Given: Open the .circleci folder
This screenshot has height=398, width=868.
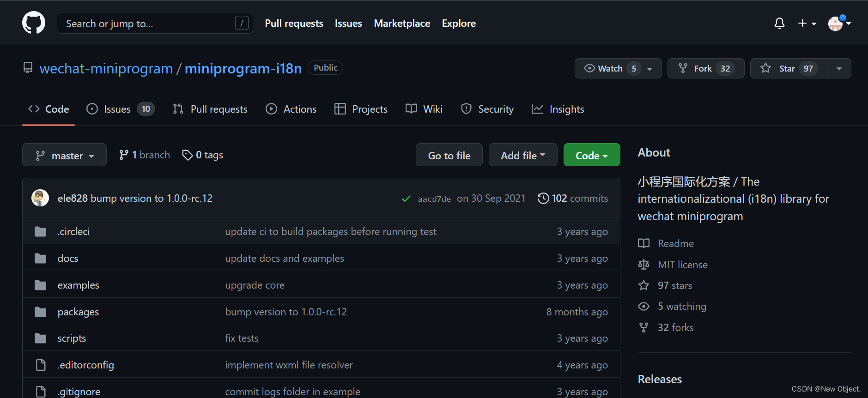Looking at the screenshot, I should point(74,231).
